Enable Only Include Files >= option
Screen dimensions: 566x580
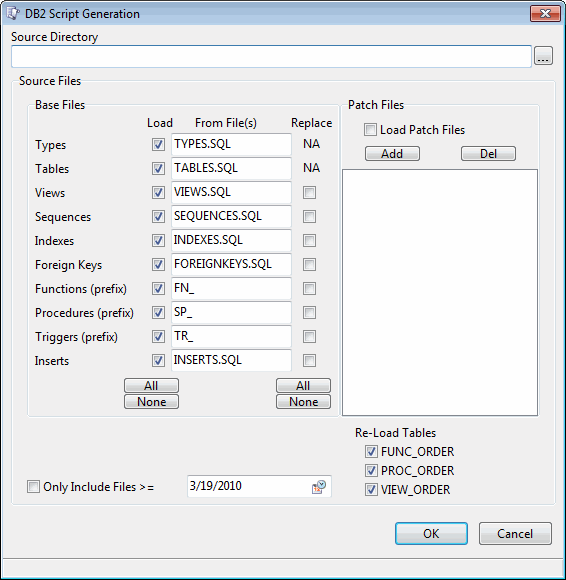point(33,487)
